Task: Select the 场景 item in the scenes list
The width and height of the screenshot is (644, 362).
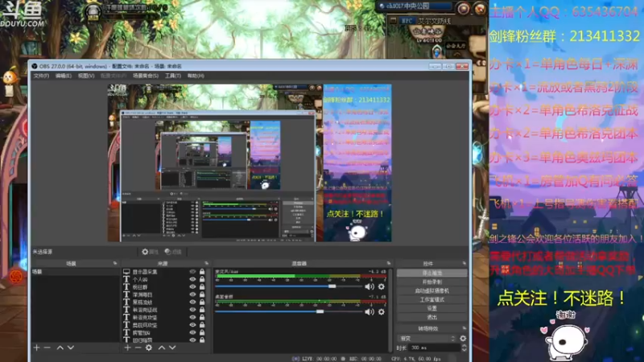Action: click(x=75, y=272)
